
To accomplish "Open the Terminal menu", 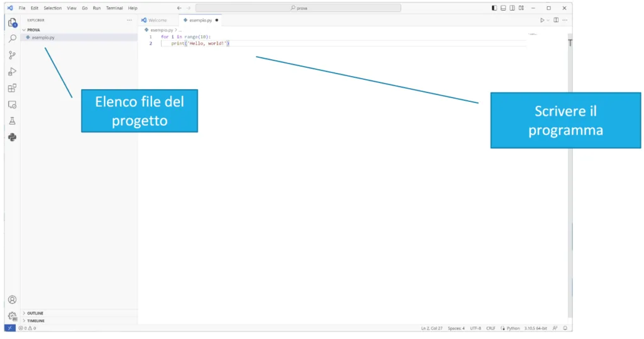I will coord(114,8).
